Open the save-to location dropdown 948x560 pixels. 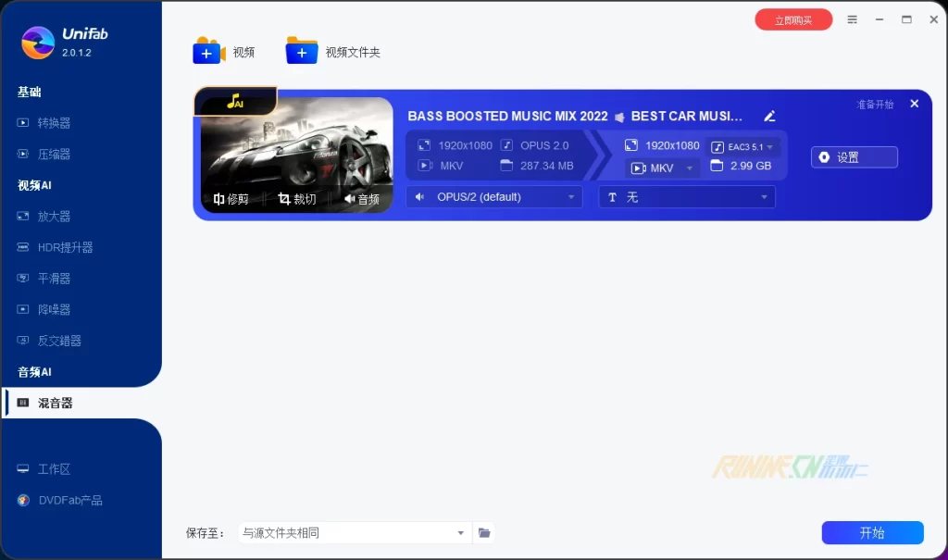[x=354, y=532]
